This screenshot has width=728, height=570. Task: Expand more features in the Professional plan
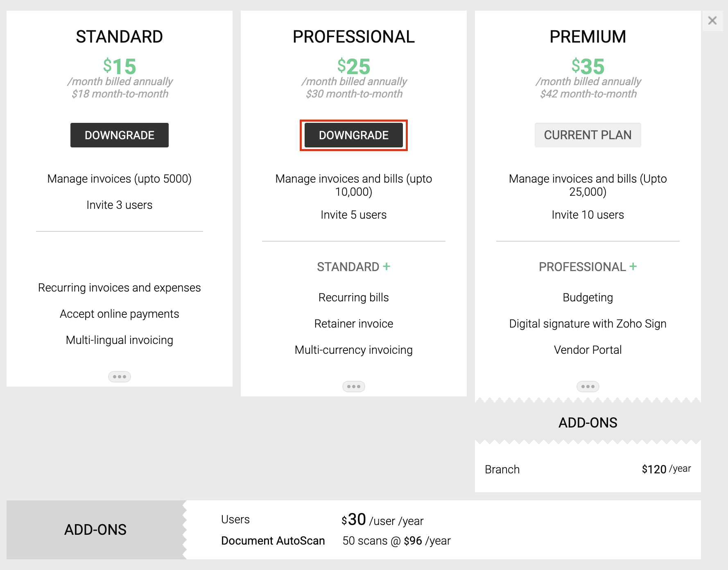coord(354,387)
